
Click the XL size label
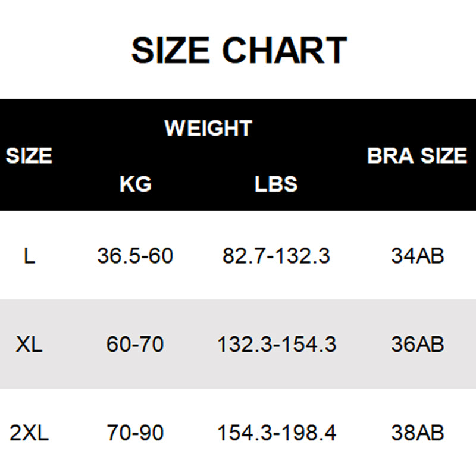click(29, 345)
